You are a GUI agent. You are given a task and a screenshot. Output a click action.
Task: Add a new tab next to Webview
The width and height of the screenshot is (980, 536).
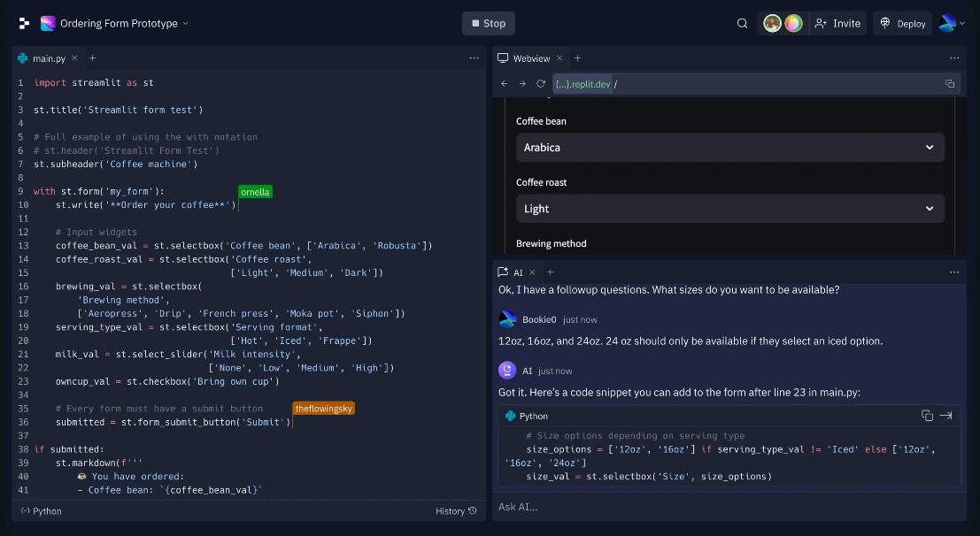click(x=577, y=58)
